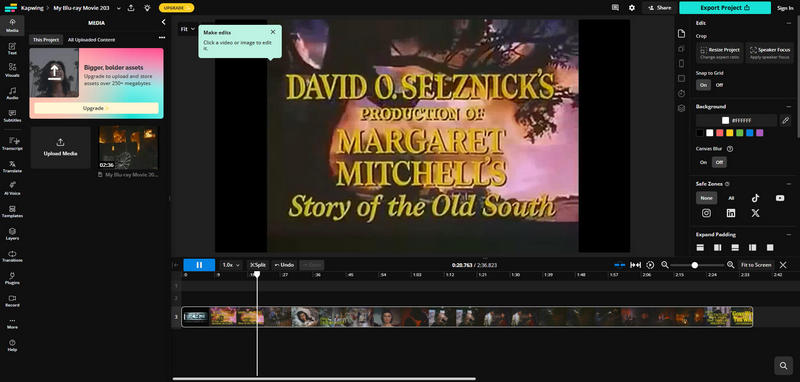Open the Audio panel in the sidebar

(x=12, y=93)
